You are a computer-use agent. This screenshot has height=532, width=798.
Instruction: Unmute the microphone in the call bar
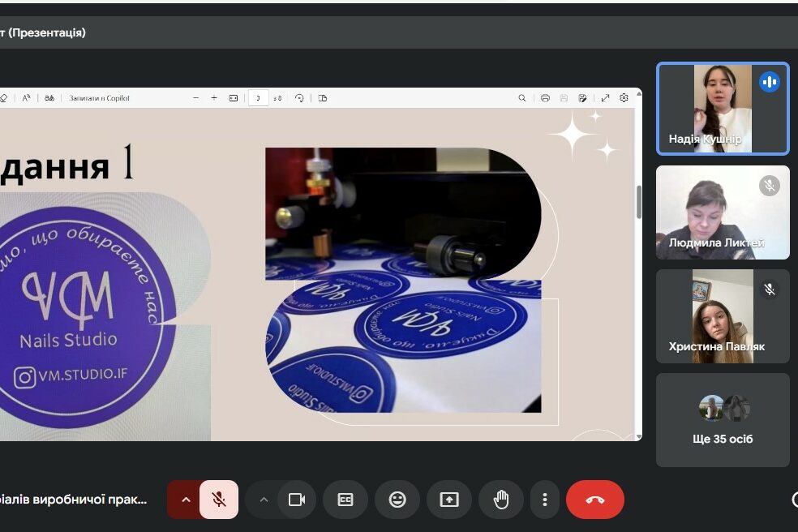[219, 500]
